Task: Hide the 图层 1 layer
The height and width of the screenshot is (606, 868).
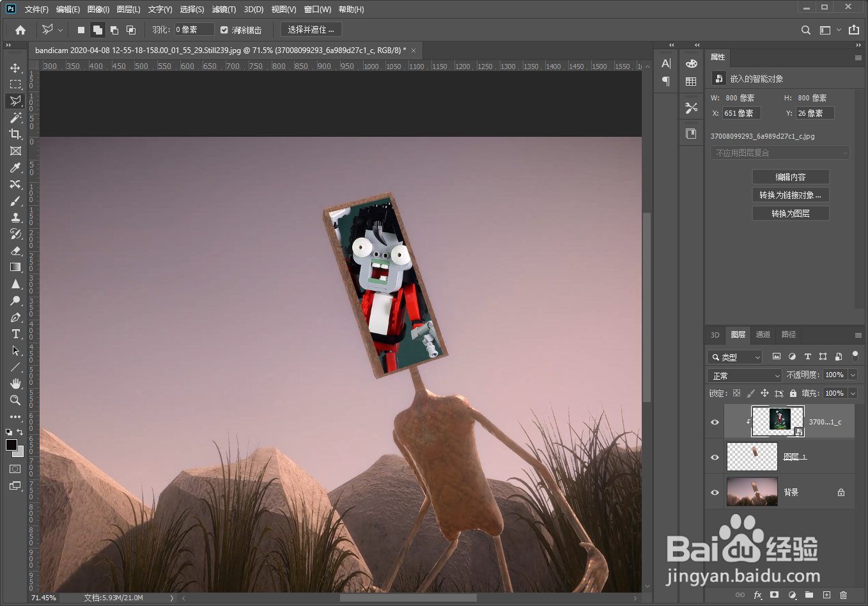Action: point(715,457)
